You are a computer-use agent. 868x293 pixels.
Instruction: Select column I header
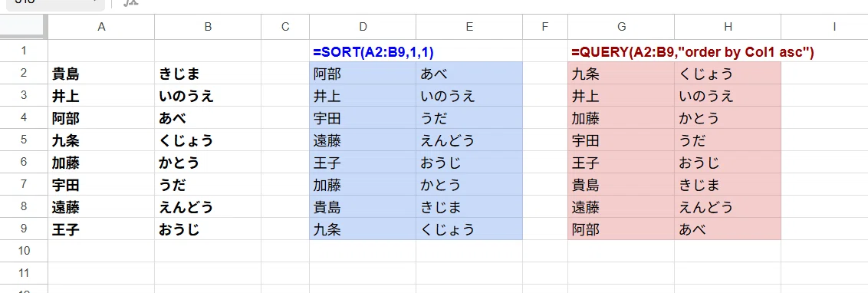coord(825,27)
